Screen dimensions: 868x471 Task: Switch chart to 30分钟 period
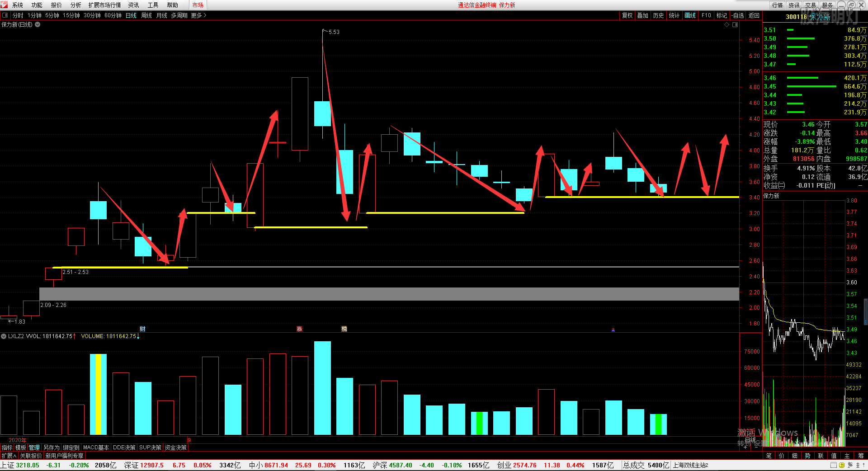pyautogui.click(x=92, y=15)
